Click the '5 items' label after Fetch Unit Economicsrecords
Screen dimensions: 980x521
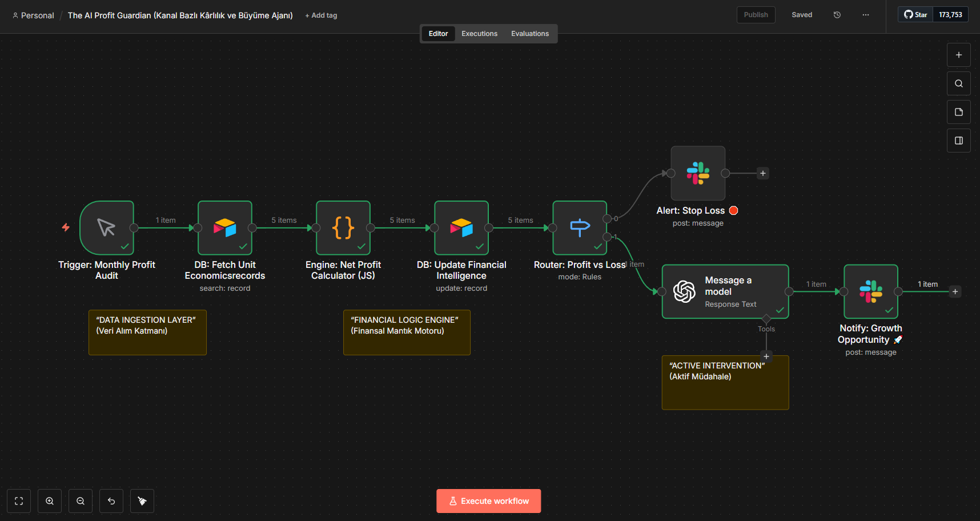(x=284, y=221)
